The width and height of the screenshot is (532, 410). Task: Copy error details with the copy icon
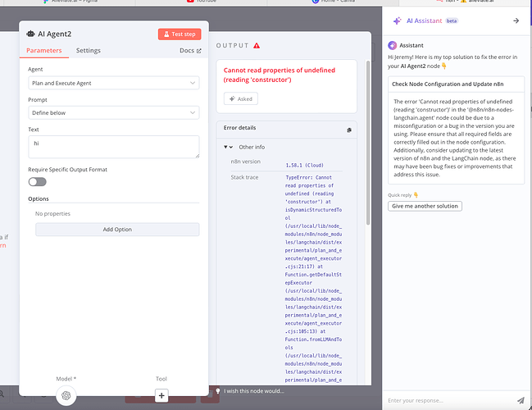pyautogui.click(x=349, y=130)
